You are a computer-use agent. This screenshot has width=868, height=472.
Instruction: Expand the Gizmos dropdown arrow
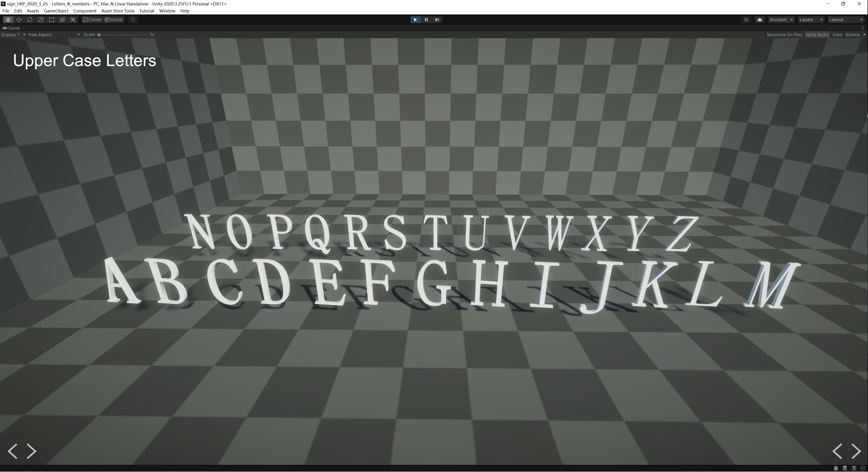click(864, 35)
